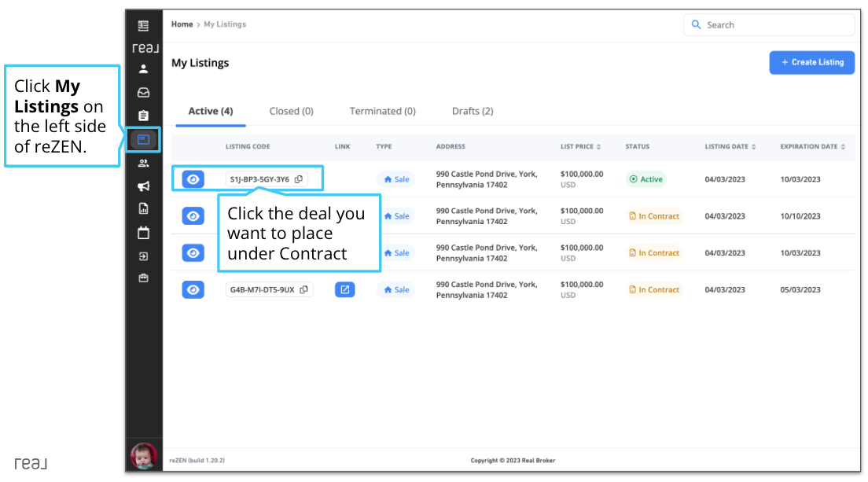Open the calendar icon in sidebar
868x482 pixels.
(143, 233)
